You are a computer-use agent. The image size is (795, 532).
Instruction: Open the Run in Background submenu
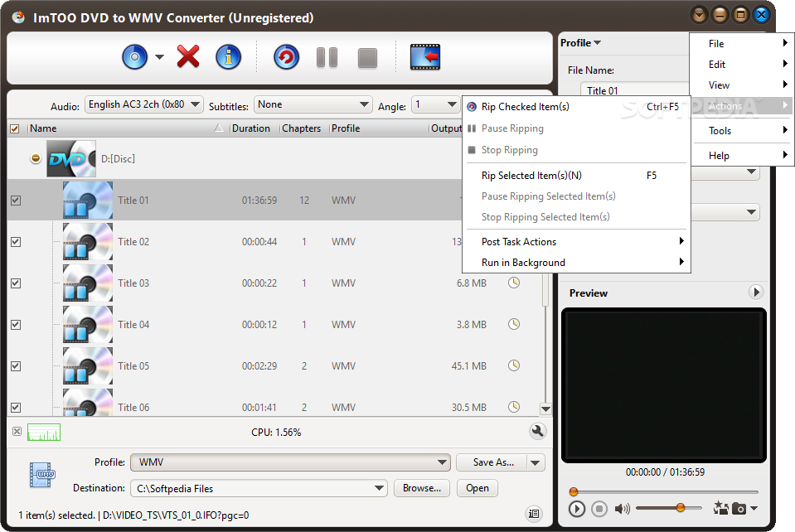(576, 263)
